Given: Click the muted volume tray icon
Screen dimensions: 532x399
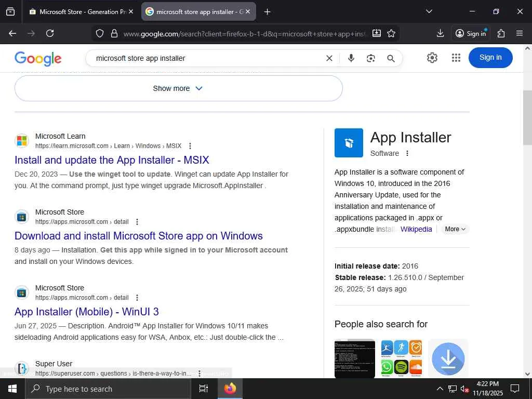Looking at the screenshot, I should click(x=464, y=389).
